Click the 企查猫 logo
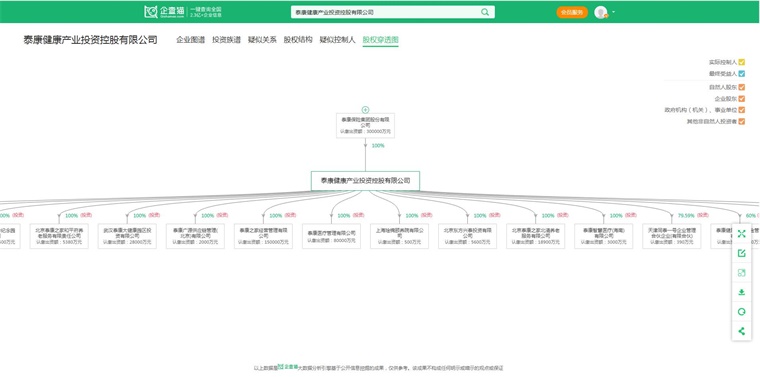 [164, 12]
